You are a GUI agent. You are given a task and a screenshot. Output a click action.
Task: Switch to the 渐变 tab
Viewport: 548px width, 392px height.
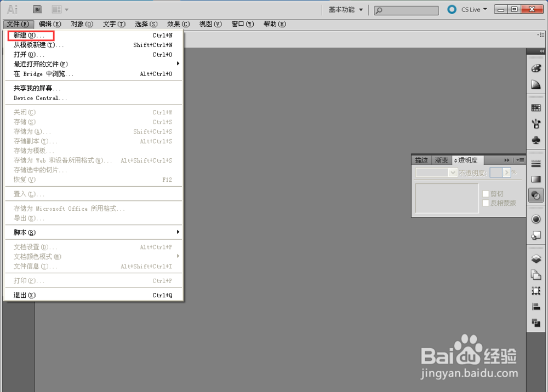441,160
